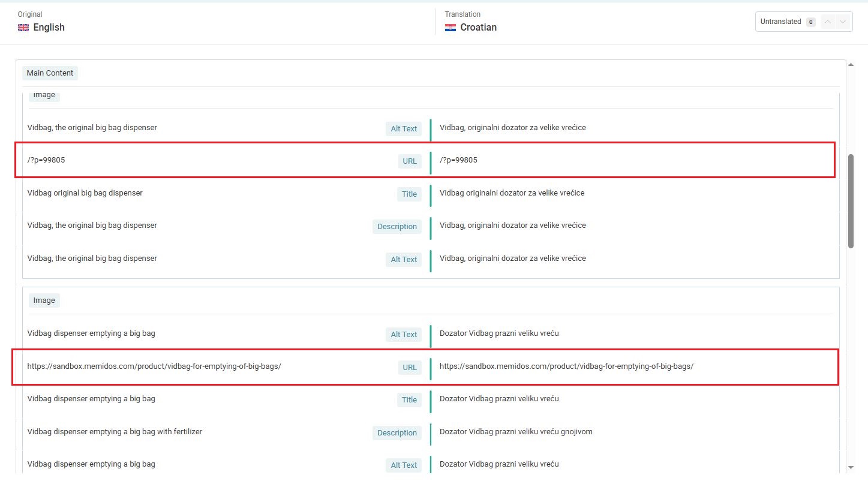Image resolution: width=868 pixels, height=502 pixels.
Task: Click the URL tag on the sandbox.memidos.com row
Action: (x=410, y=367)
